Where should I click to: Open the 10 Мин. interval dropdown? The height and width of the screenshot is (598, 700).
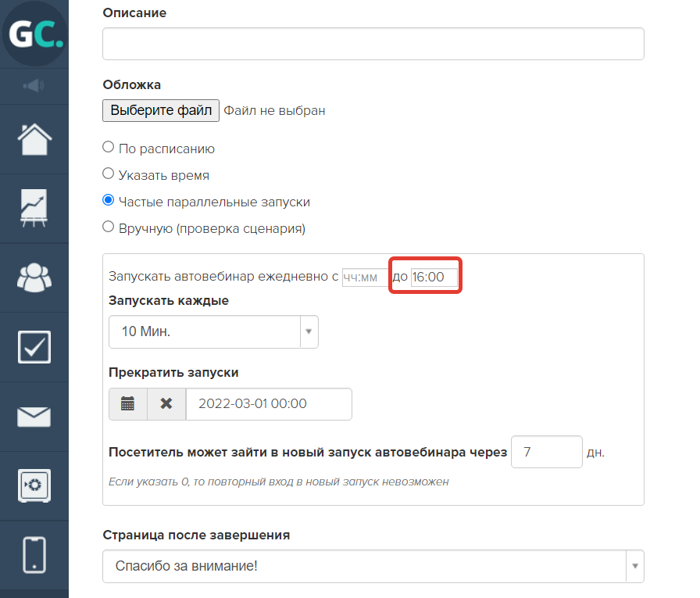[213, 331]
